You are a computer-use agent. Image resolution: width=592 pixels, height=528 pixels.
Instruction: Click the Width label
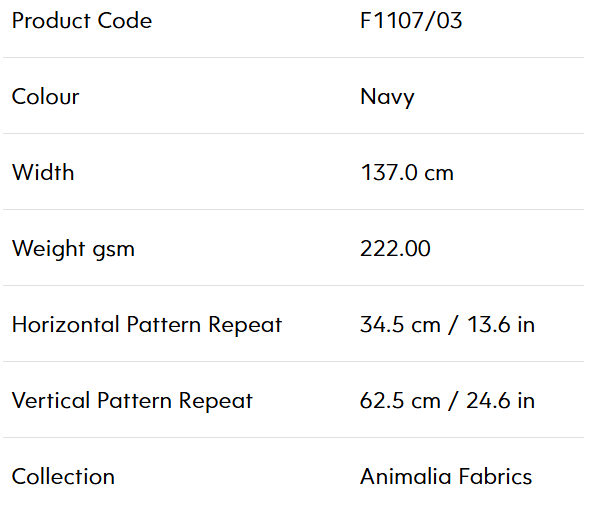click(43, 172)
